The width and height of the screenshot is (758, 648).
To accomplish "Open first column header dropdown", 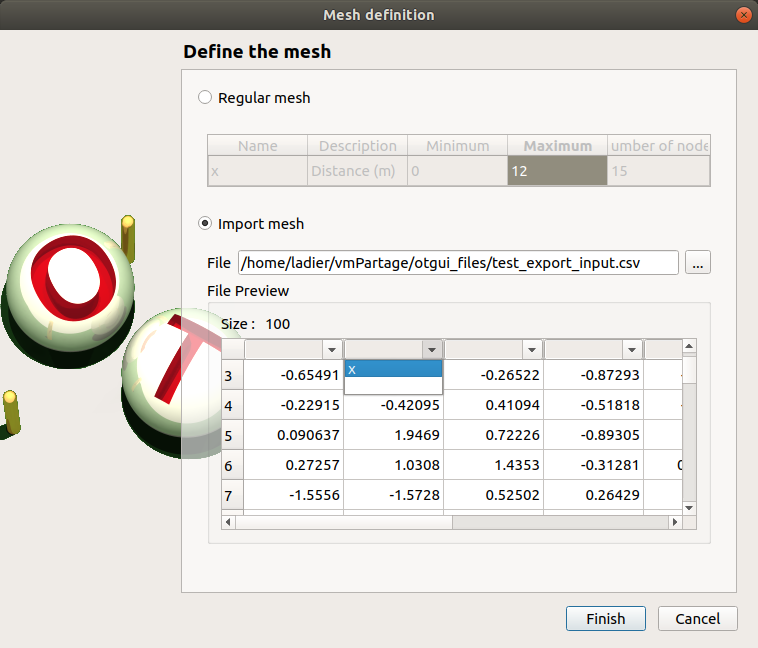I will pyautogui.click(x=332, y=349).
